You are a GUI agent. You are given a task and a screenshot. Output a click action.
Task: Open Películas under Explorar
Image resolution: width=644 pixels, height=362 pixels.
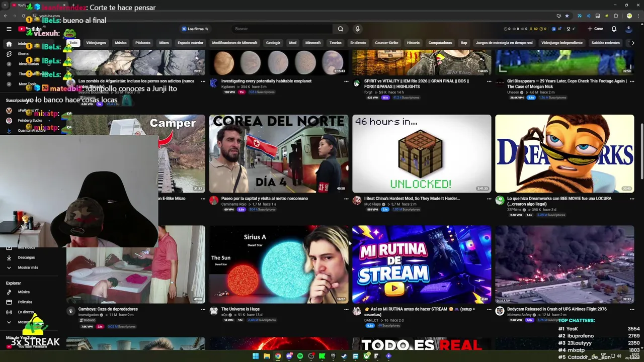click(x=25, y=302)
